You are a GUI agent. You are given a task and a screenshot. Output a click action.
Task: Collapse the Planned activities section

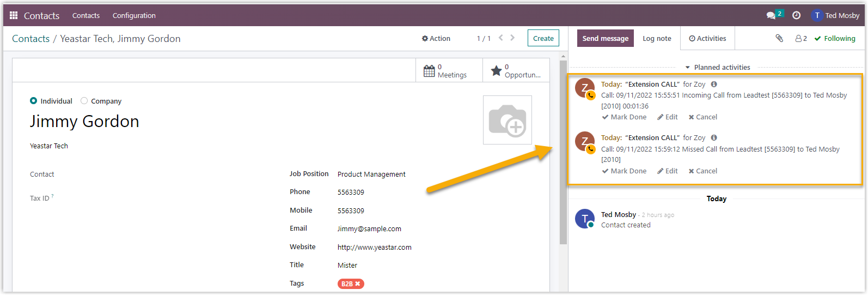(x=717, y=68)
